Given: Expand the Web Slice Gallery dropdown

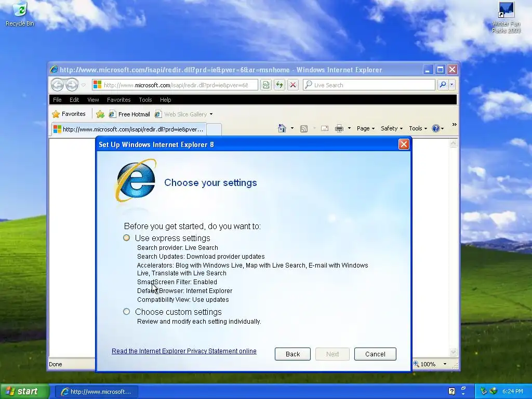Looking at the screenshot, I should 211,114.
